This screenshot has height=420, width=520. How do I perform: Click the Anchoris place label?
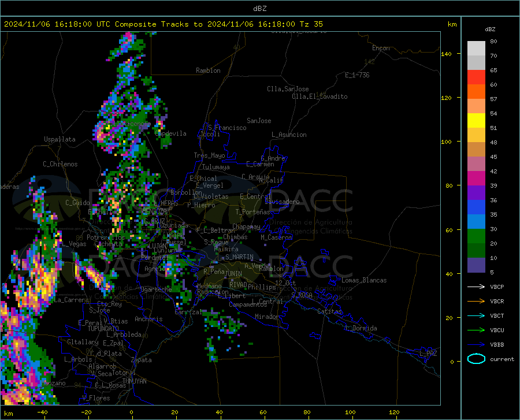click(x=148, y=319)
